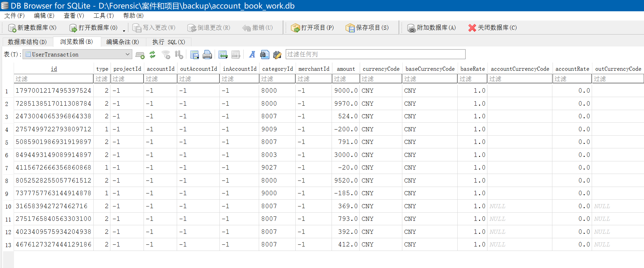Click the clear sorting order icon
644x268 pixels.
click(x=179, y=55)
